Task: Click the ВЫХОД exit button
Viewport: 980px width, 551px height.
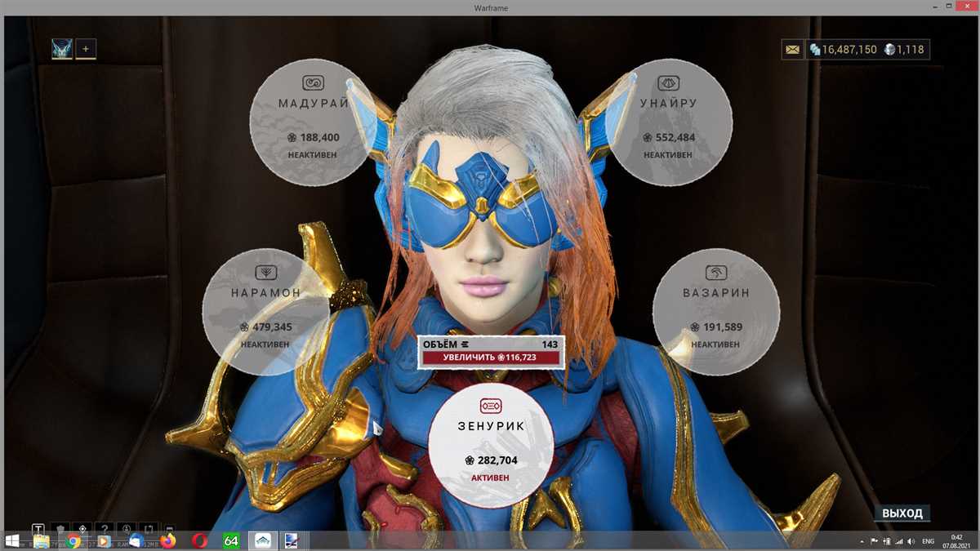Action: point(902,513)
